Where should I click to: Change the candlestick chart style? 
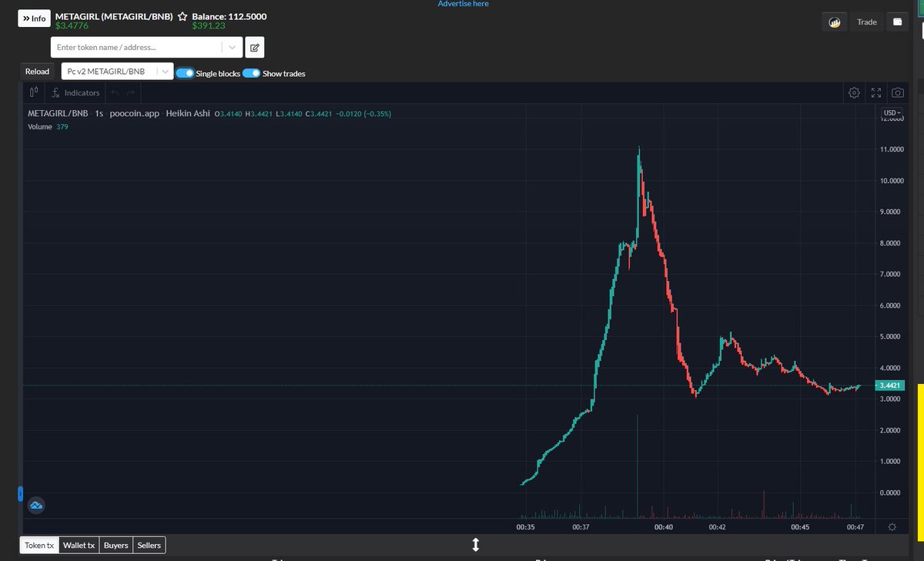33,92
